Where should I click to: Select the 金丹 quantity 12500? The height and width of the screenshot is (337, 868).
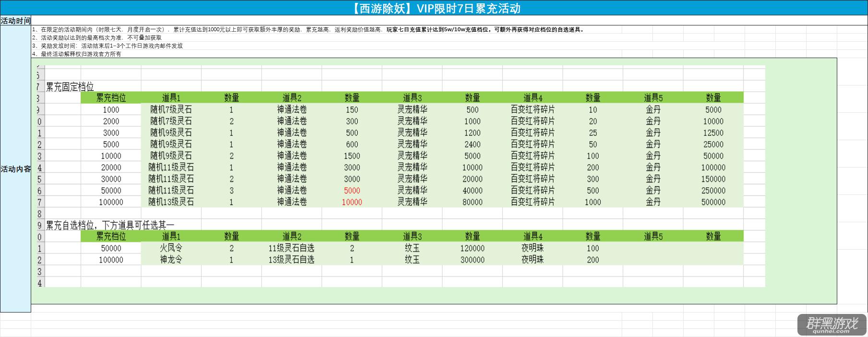coord(713,132)
